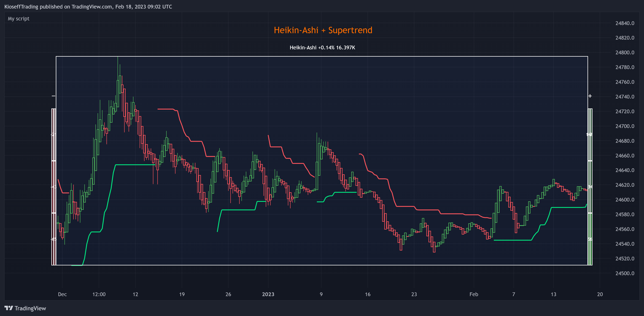Screen dimensions: 644x316
Task: Click the 24800.0 price axis label
Action: (625, 52)
